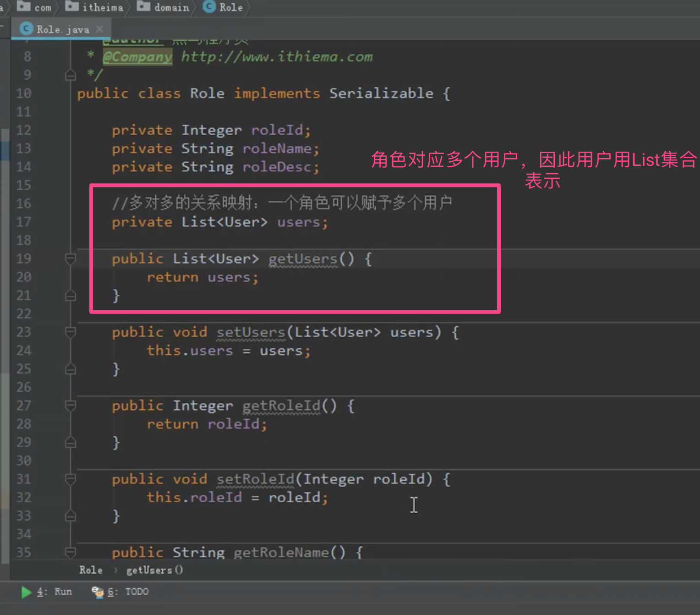Collapse setUsers method at line 23
Screen dimensions: 700x615
pyautogui.click(x=70, y=332)
